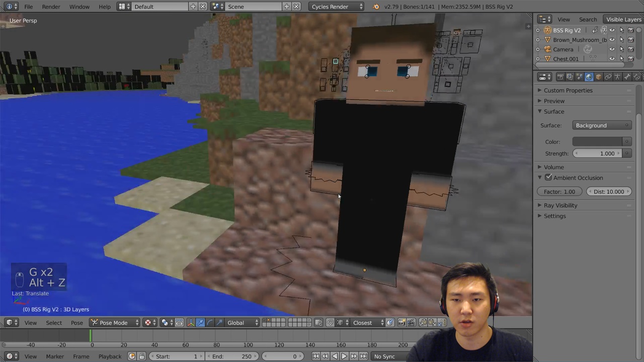Expand the Preview panel

[554, 101]
